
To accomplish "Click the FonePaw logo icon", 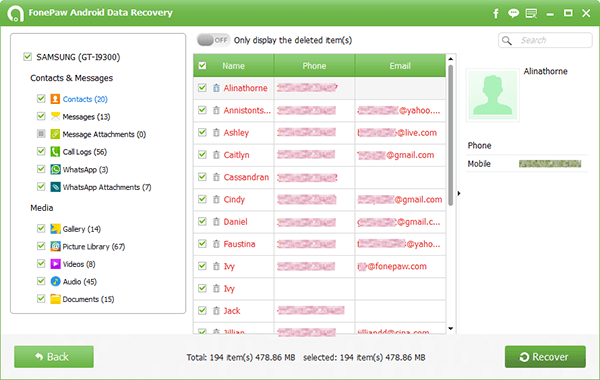I will click(15, 13).
